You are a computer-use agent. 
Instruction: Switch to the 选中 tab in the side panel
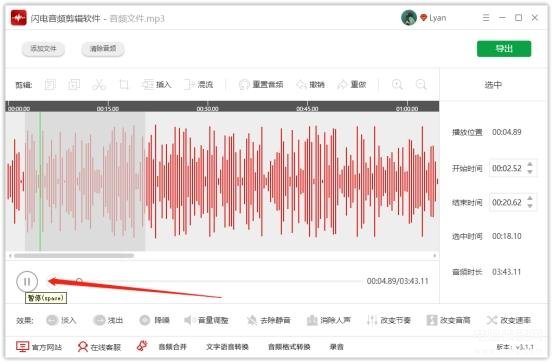click(x=493, y=85)
